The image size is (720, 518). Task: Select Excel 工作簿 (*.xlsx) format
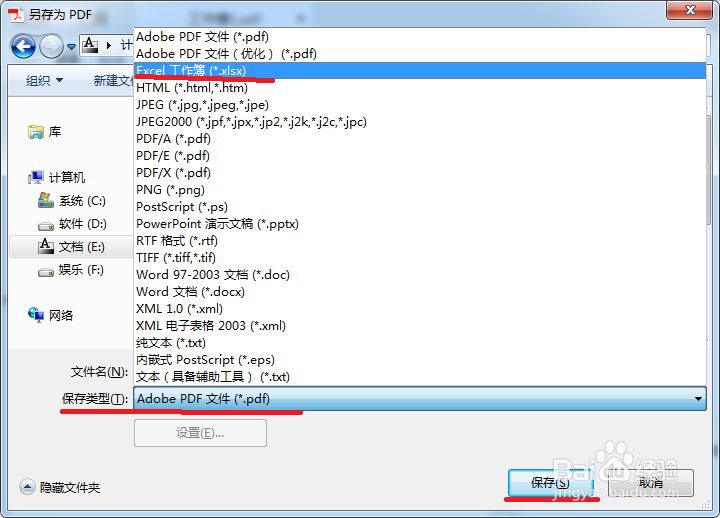pyautogui.click(x=420, y=71)
